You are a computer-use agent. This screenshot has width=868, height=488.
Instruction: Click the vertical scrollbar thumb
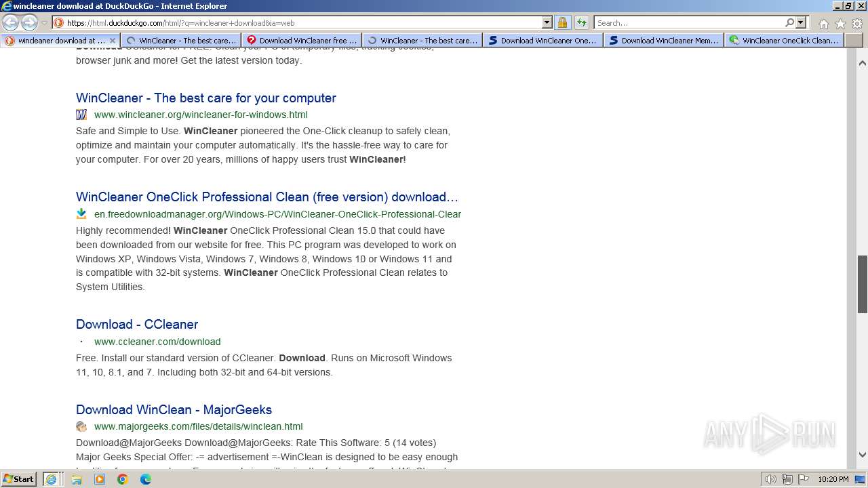[x=862, y=284]
